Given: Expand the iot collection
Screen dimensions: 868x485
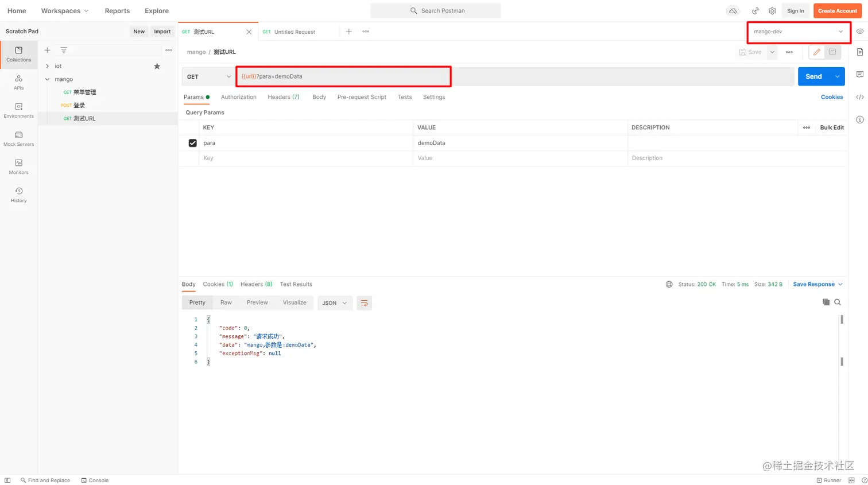Looking at the screenshot, I should click(x=48, y=66).
